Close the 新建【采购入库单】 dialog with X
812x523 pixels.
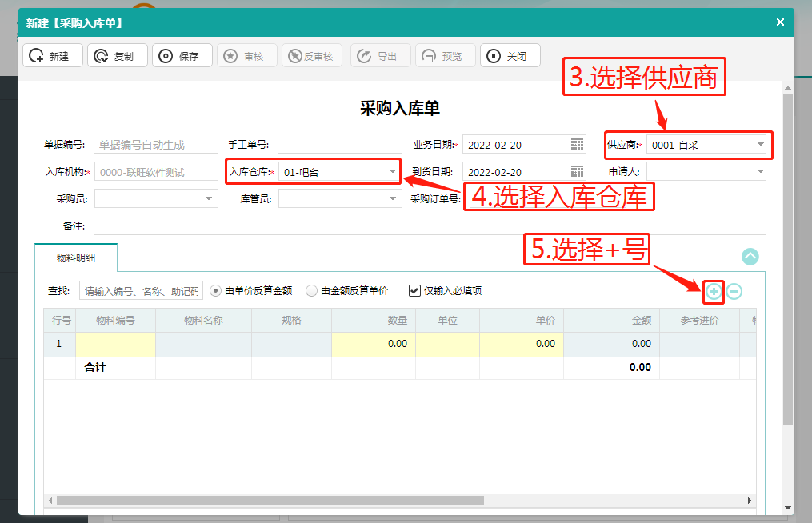781,22
